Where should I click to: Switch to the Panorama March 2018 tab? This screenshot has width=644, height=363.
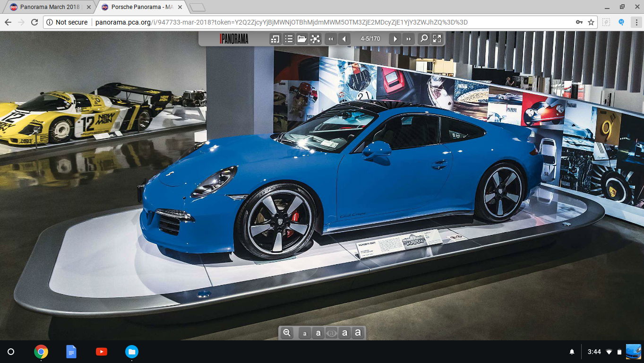[x=50, y=7]
